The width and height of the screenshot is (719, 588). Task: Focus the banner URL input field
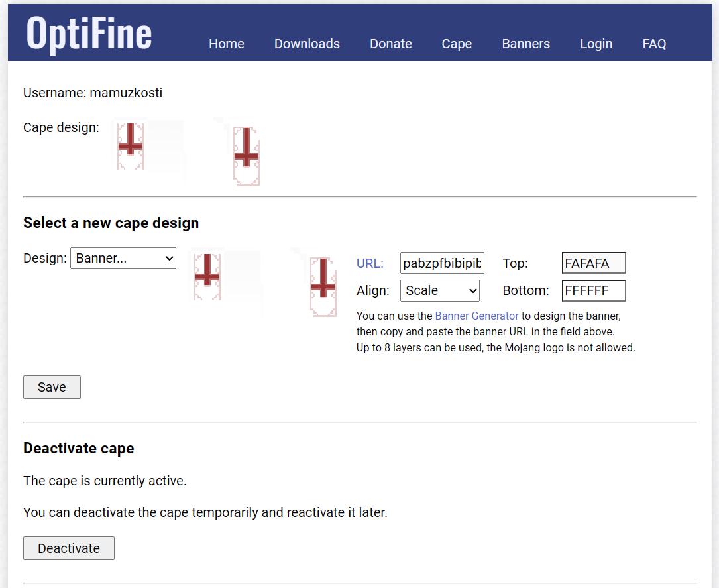click(443, 263)
